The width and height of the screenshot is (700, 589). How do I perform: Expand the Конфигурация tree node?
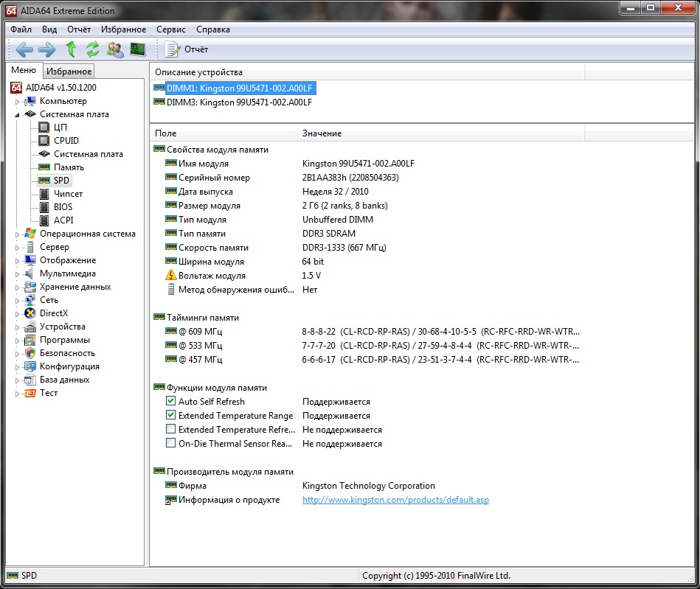coord(17,367)
